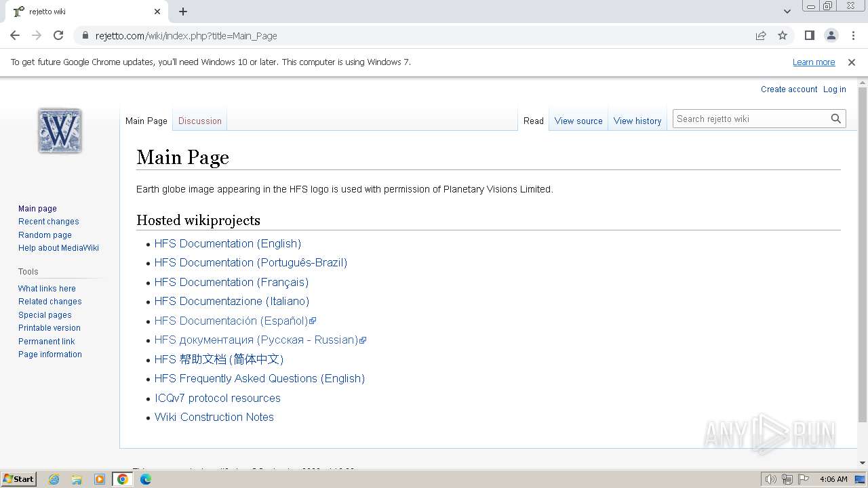868x488 pixels.
Task: Open the View source tab
Action: coord(578,121)
